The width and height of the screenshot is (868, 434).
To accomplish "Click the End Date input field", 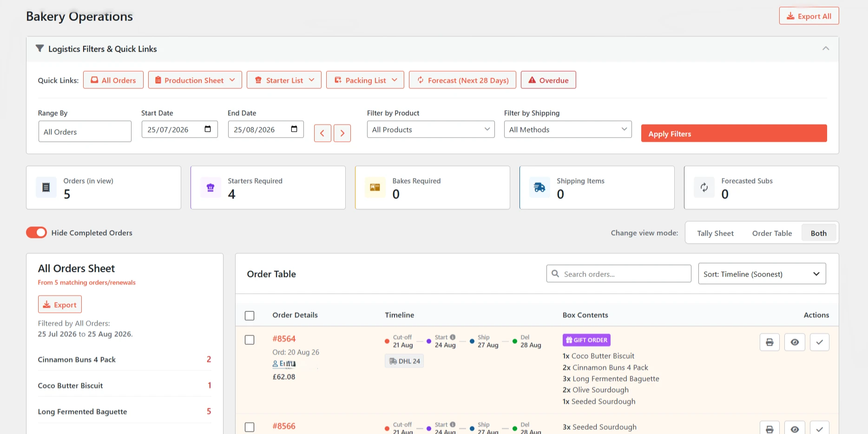I will [x=266, y=129].
